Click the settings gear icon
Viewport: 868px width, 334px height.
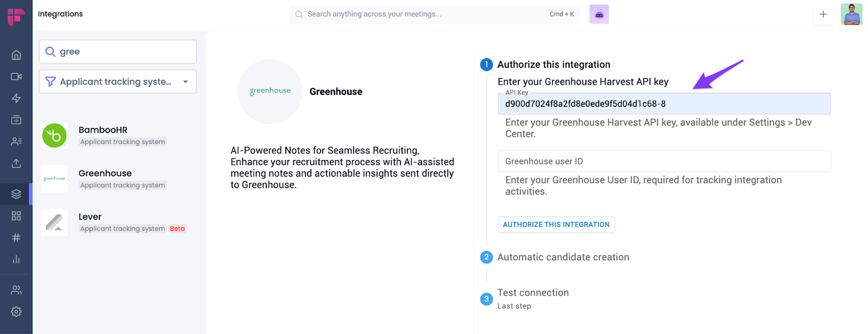click(x=16, y=312)
